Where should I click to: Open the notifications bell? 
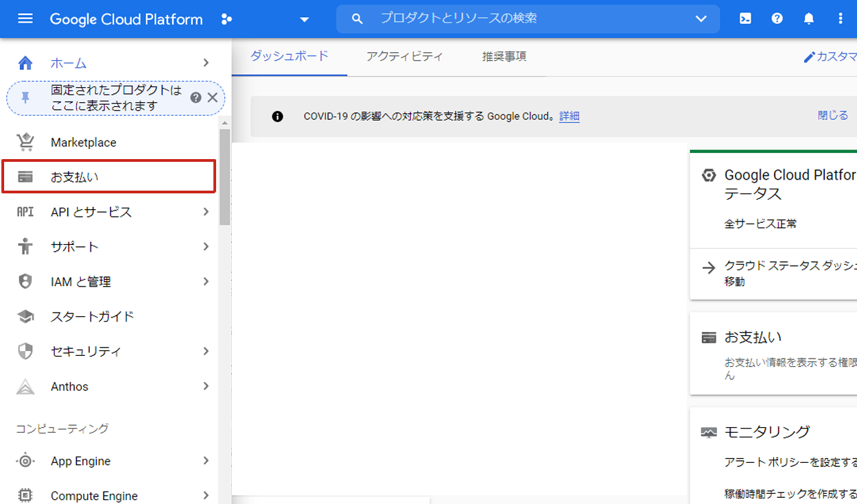(x=809, y=19)
